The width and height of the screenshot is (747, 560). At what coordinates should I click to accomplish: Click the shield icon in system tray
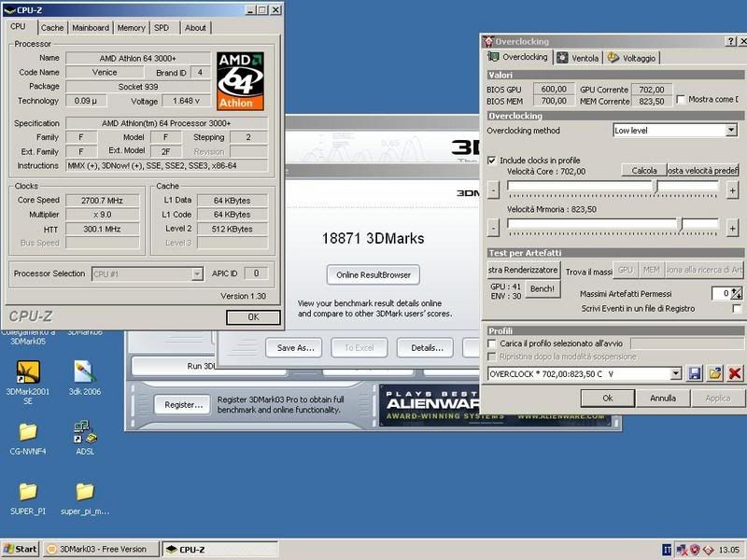point(695,550)
